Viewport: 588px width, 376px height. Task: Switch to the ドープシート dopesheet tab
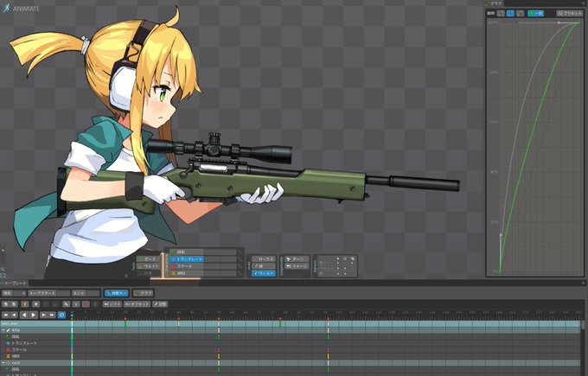pyautogui.click(x=15, y=283)
